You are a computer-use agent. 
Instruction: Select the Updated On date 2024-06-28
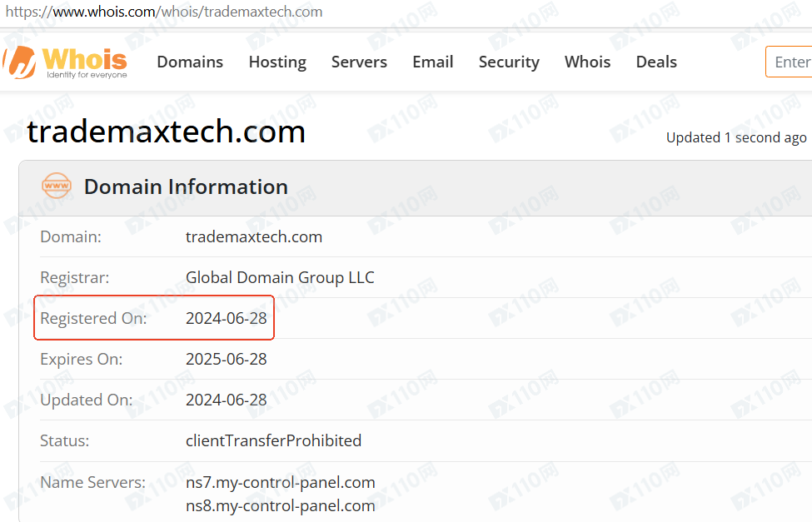click(x=227, y=400)
